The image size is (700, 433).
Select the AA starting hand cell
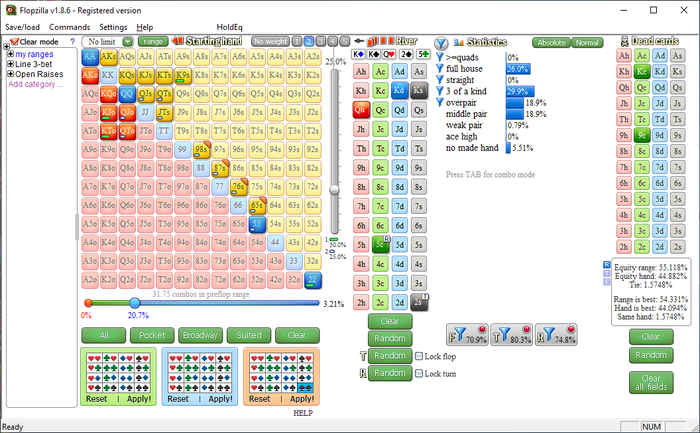click(x=90, y=57)
